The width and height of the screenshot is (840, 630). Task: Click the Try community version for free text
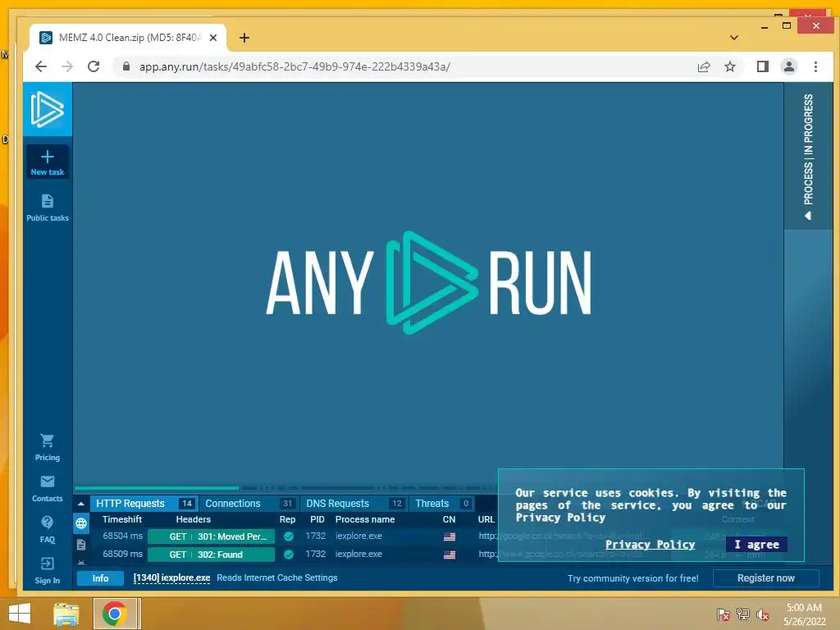pos(632,578)
